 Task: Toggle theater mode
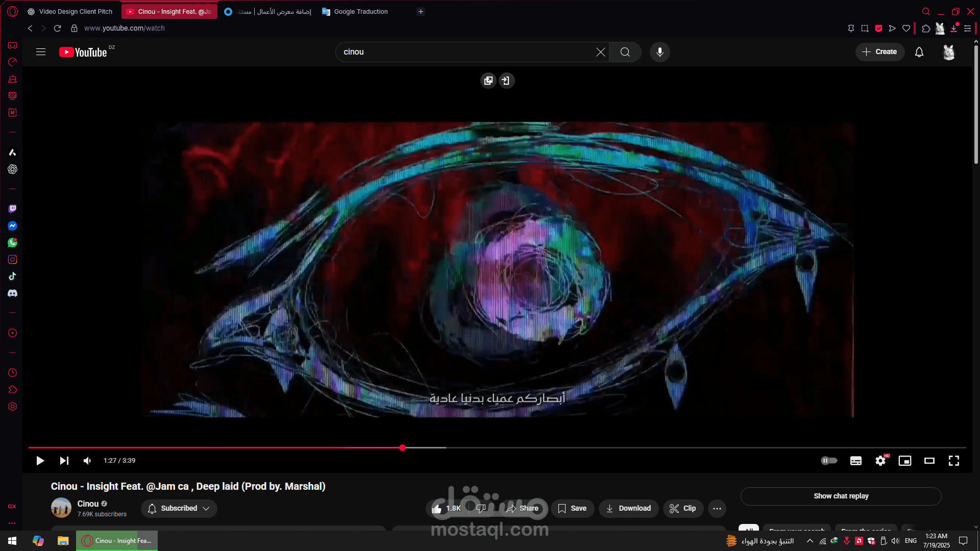pyautogui.click(x=929, y=461)
